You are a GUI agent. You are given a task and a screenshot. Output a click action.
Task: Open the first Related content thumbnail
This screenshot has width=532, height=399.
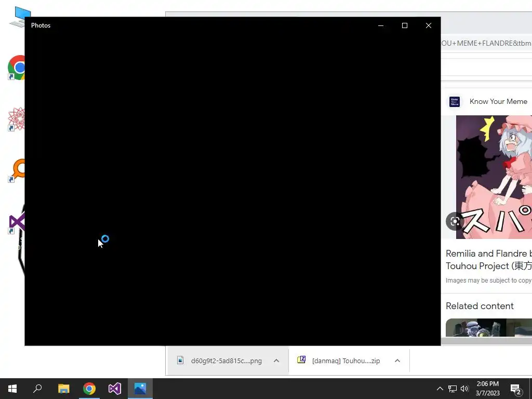click(x=488, y=327)
